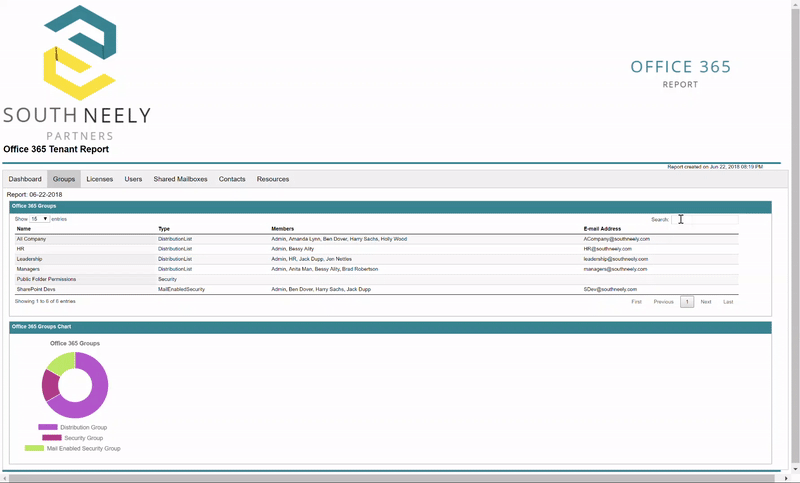Sort table by Members column header
The width and height of the screenshot is (800, 483).
tap(283, 229)
